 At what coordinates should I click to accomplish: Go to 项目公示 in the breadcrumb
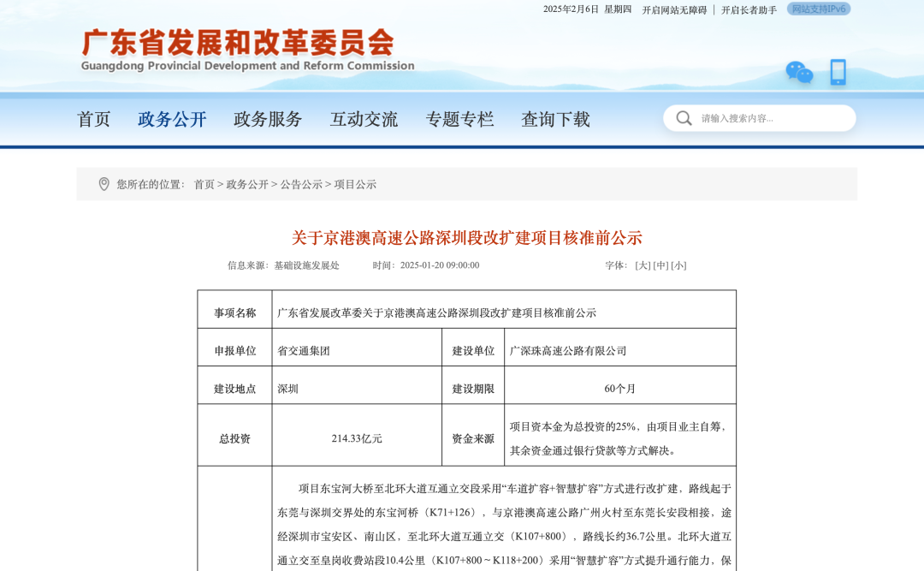[x=355, y=185]
